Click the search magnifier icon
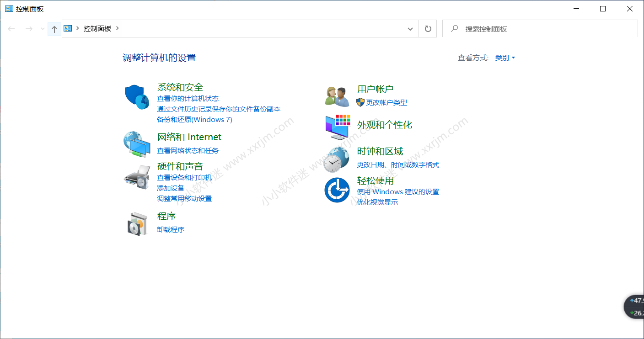The image size is (644, 339). click(x=454, y=28)
